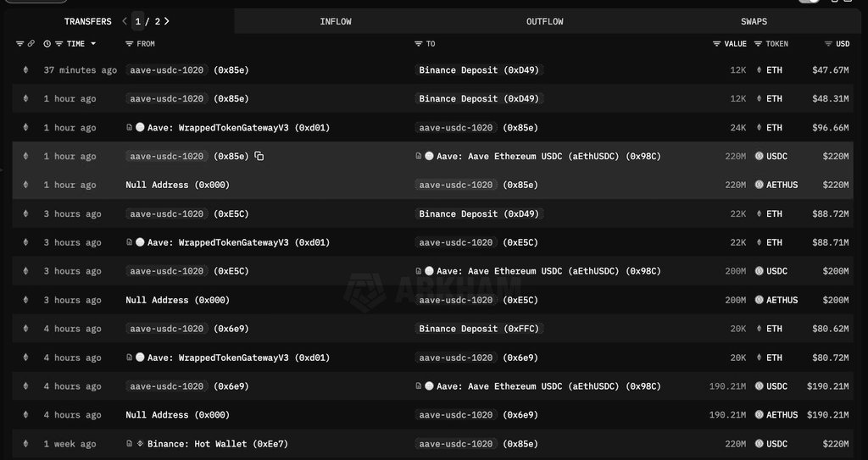Image resolution: width=868 pixels, height=460 pixels.
Task: Go to next transfers page arrow
Action: [167, 21]
